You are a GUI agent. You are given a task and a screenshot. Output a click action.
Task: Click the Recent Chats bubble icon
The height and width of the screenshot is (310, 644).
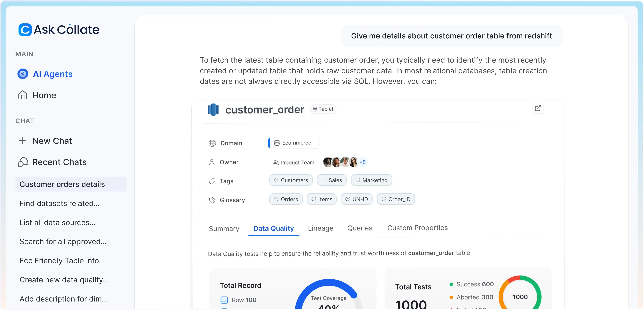[23, 162]
